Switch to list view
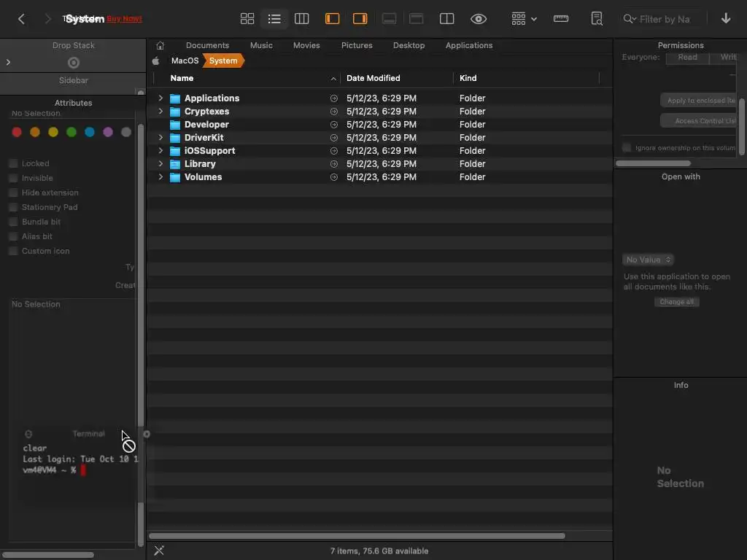747x560 pixels. (x=274, y=19)
